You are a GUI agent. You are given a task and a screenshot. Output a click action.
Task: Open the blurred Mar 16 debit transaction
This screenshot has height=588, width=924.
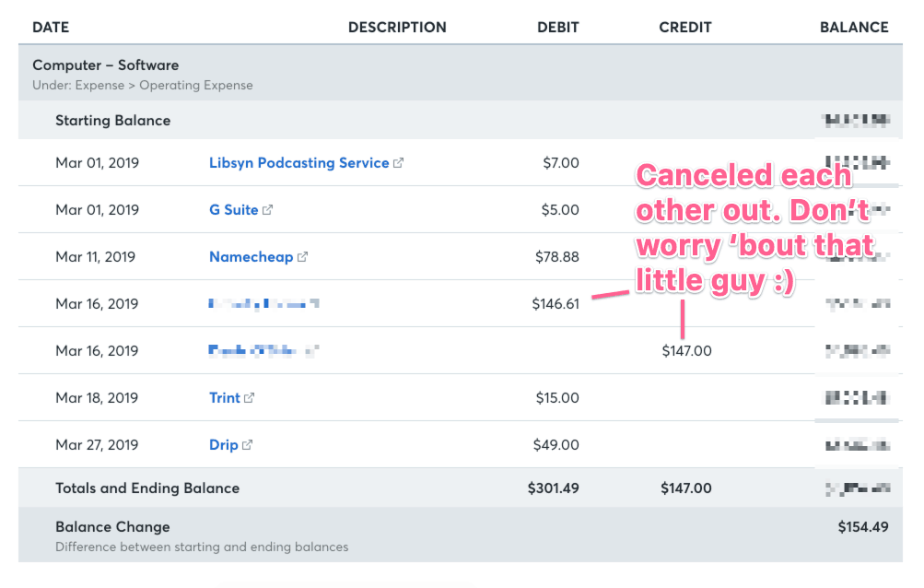pyautogui.click(x=263, y=304)
